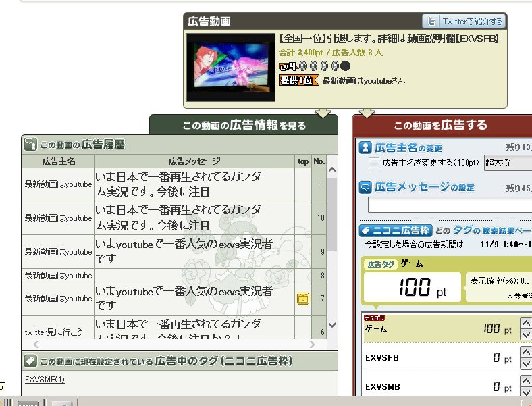Click the large 100 pt display
The height and width of the screenshot is (406, 532).
(x=413, y=287)
